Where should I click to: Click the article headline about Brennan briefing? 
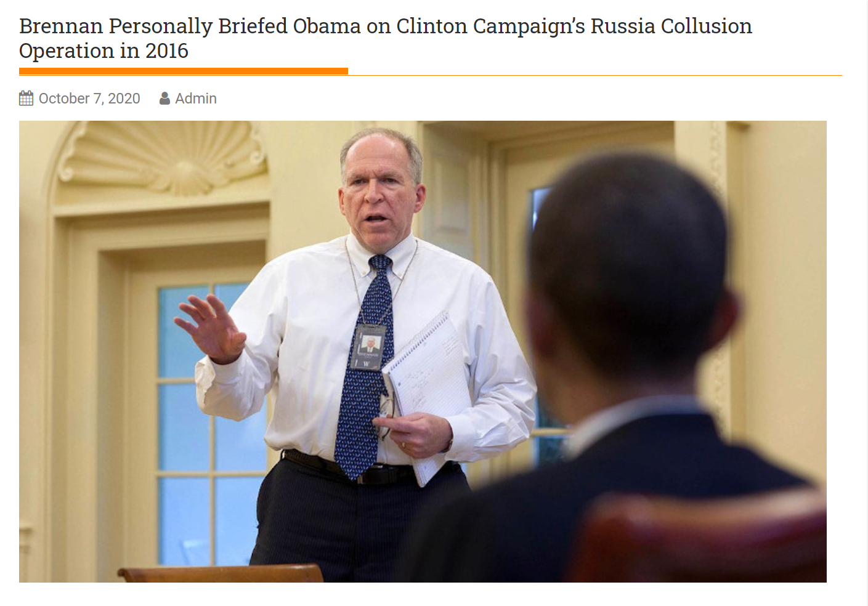386,38
